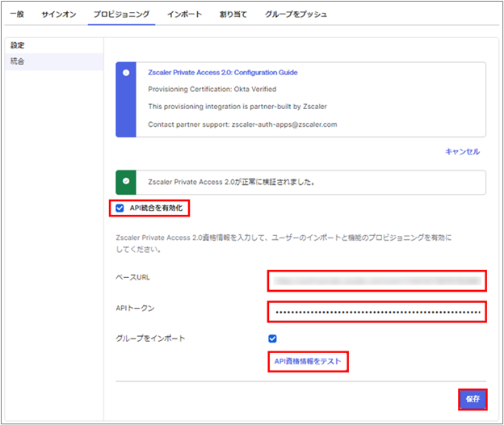Screen dimensions: 504x425
Task: Click the APIトークン input field
Action: (x=377, y=312)
